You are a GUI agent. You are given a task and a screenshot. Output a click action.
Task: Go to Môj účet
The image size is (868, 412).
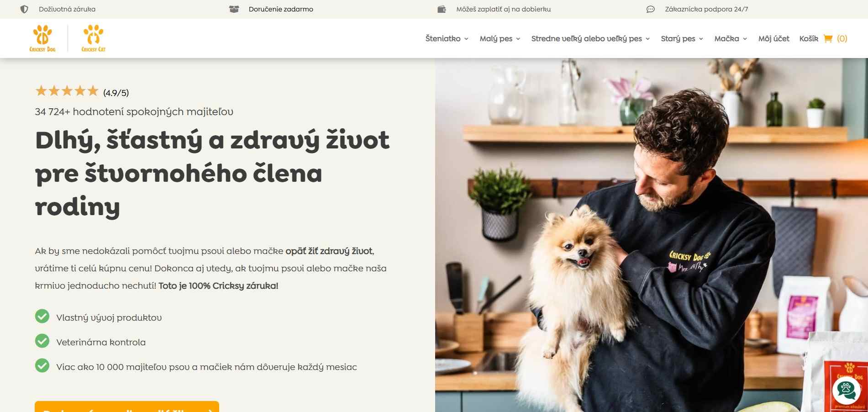[773, 39]
